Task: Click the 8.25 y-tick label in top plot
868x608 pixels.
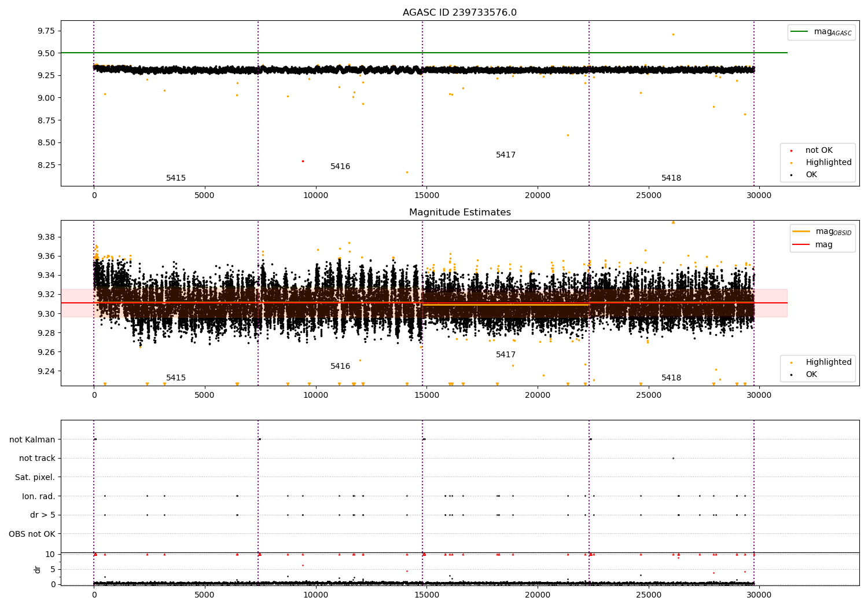Action: [x=46, y=165]
